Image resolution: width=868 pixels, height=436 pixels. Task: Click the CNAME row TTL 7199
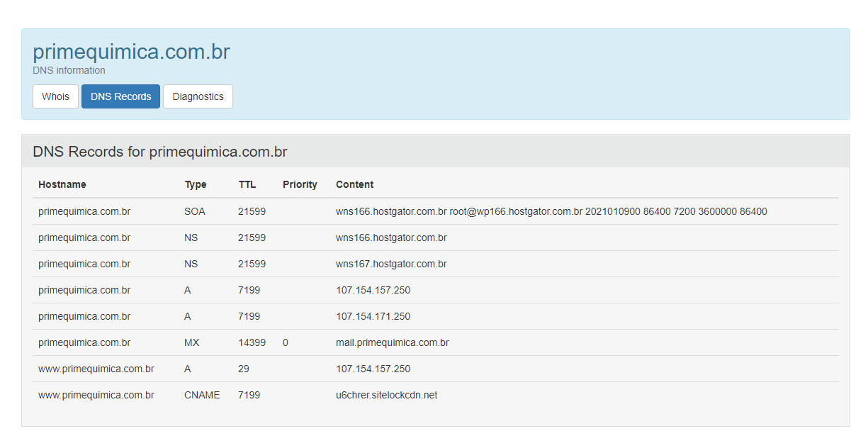tap(249, 395)
